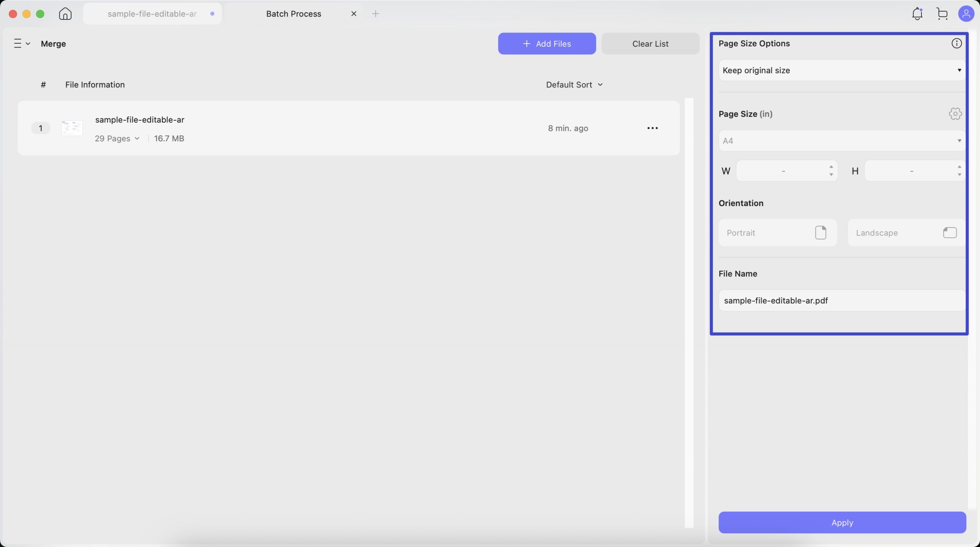Click row number 1 badge

click(x=41, y=128)
